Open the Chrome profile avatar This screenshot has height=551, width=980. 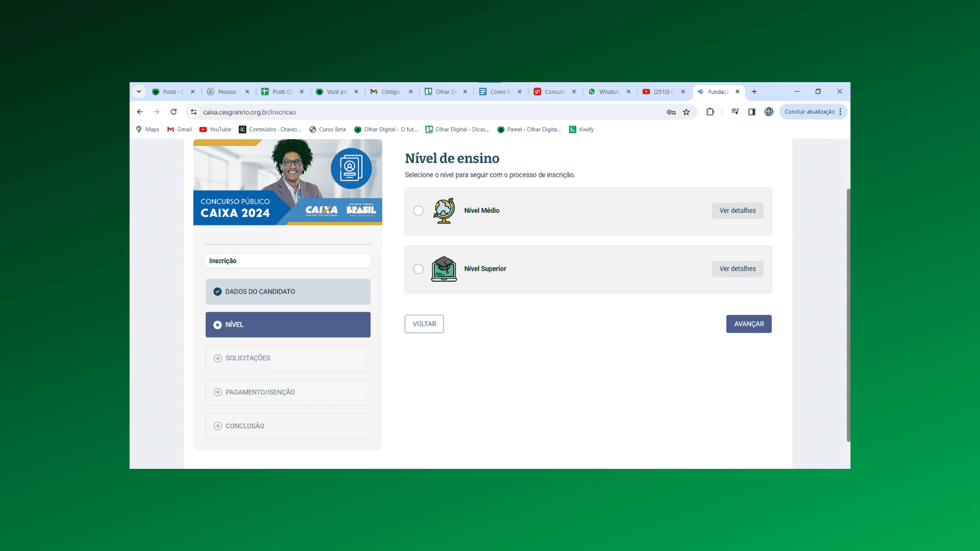(x=769, y=112)
